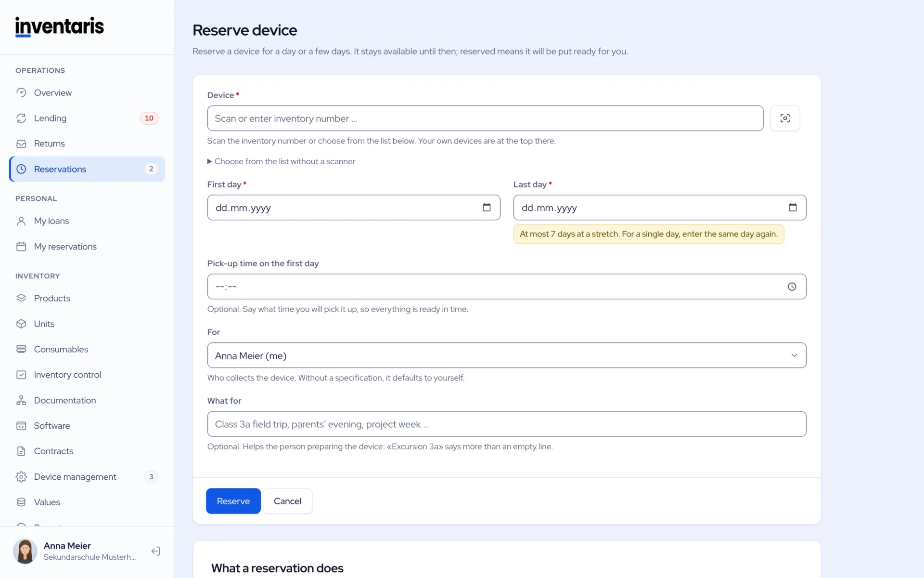Open the First day calendar picker icon
Viewport: 924px width, 578px height.
tap(487, 207)
